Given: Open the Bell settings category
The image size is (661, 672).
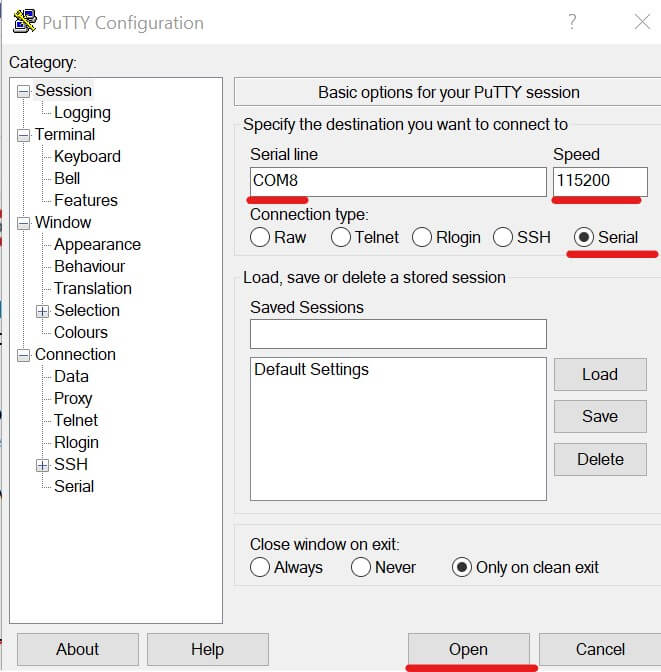Looking at the screenshot, I should point(67,178).
